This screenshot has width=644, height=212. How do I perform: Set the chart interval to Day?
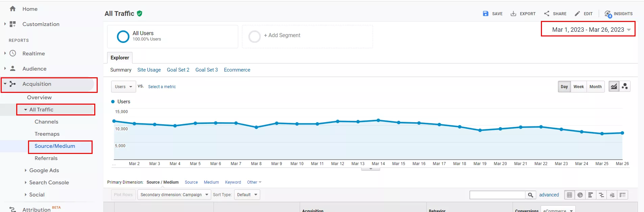point(564,87)
